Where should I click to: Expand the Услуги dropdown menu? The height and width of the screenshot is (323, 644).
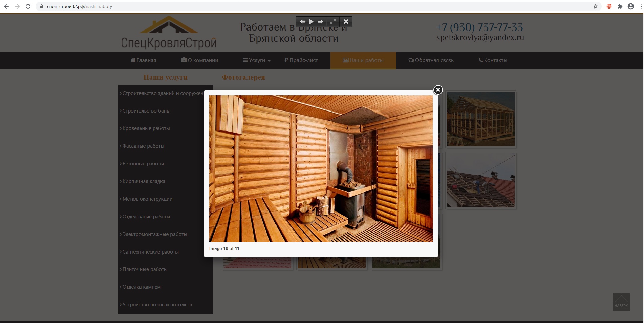pyautogui.click(x=257, y=60)
